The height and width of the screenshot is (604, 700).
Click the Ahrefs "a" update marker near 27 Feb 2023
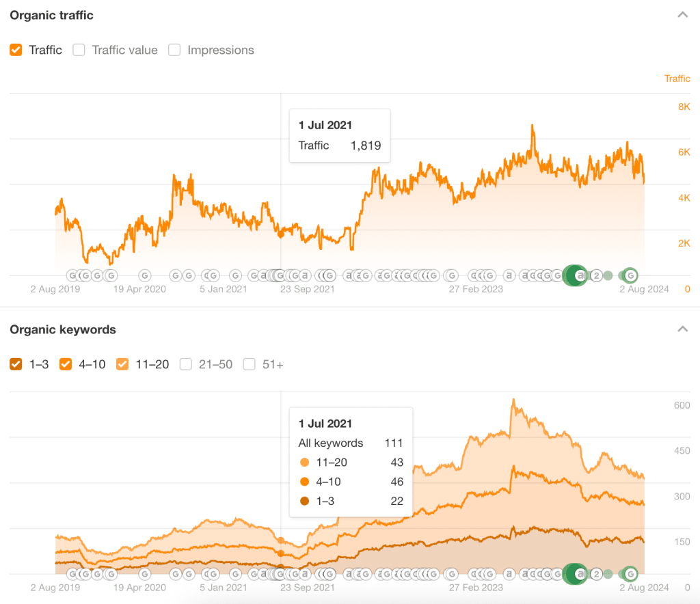tap(509, 275)
